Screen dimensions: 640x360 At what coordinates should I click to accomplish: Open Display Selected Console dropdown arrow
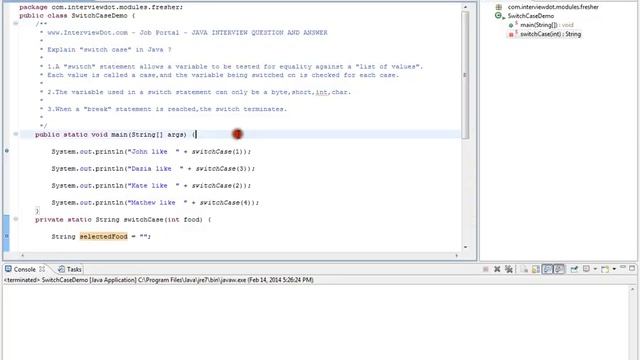coord(595,269)
